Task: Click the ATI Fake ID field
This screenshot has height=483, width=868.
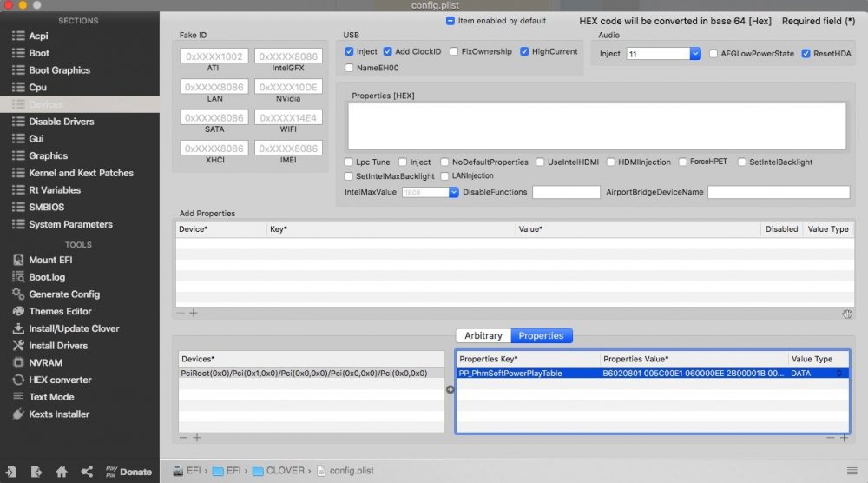Action: [214, 56]
